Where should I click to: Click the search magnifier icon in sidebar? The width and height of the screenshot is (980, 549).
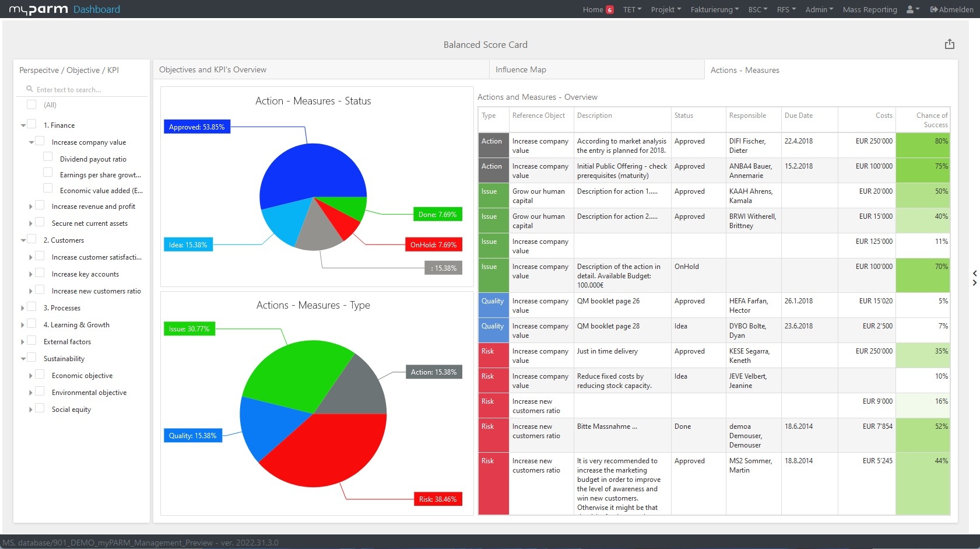(29, 89)
